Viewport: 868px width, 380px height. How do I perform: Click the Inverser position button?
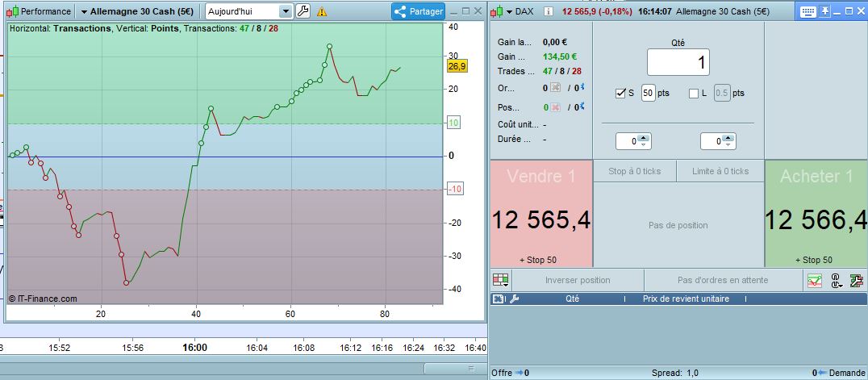pos(578,280)
